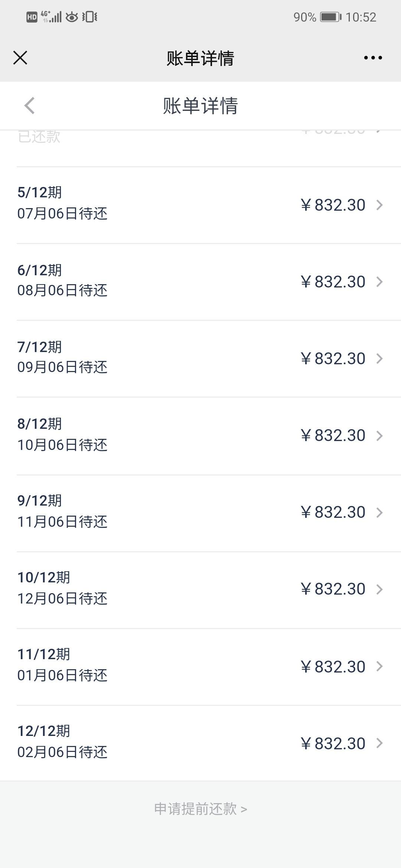Tap the eye comfort icon in status bar
The width and height of the screenshot is (401, 868).
click(x=72, y=17)
